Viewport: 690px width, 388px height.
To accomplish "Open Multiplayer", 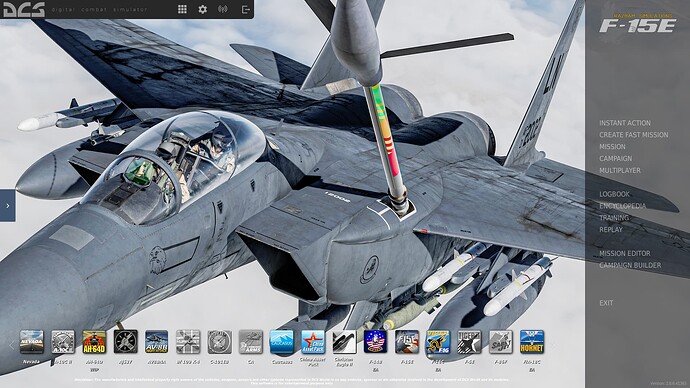I will point(620,170).
